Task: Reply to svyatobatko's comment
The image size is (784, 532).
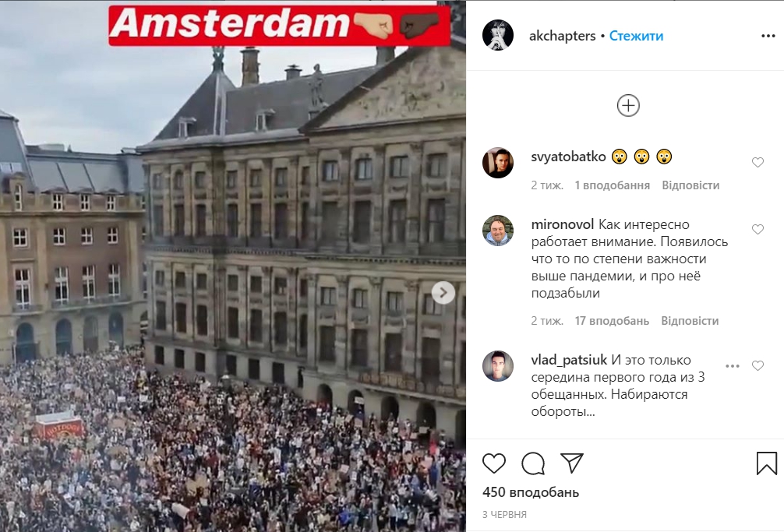Action: pos(690,185)
